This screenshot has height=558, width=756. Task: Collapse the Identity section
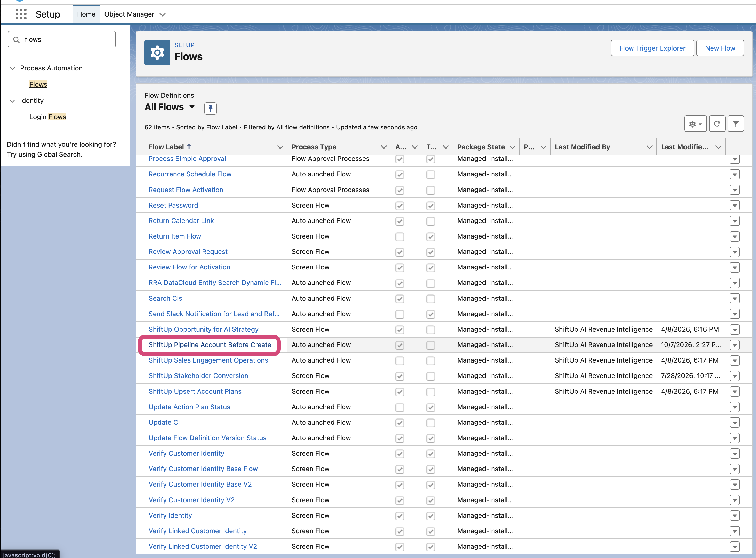click(12, 101)
